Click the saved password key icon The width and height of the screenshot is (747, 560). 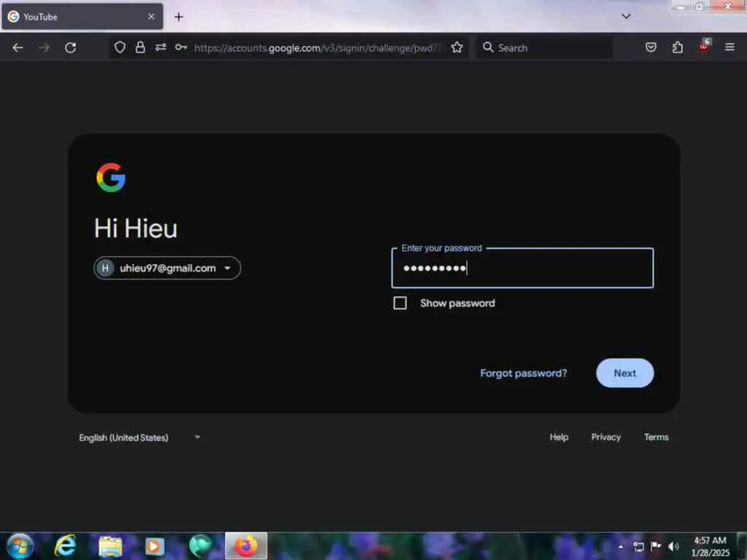point(181,47)
